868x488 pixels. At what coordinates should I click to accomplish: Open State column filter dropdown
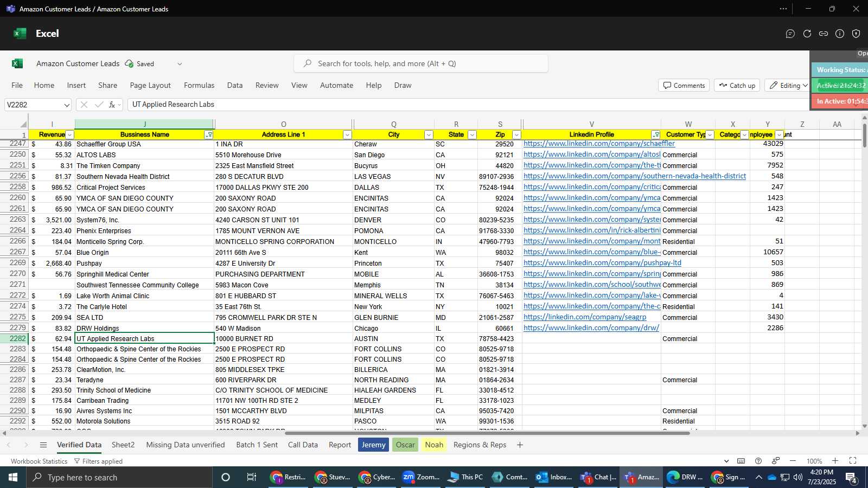coord(472,135)
